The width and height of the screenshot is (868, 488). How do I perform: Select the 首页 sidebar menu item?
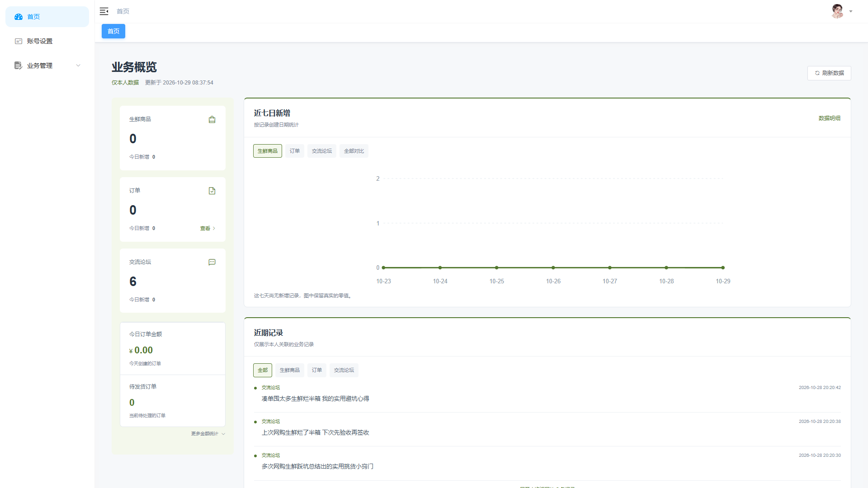tap(47, 17)
